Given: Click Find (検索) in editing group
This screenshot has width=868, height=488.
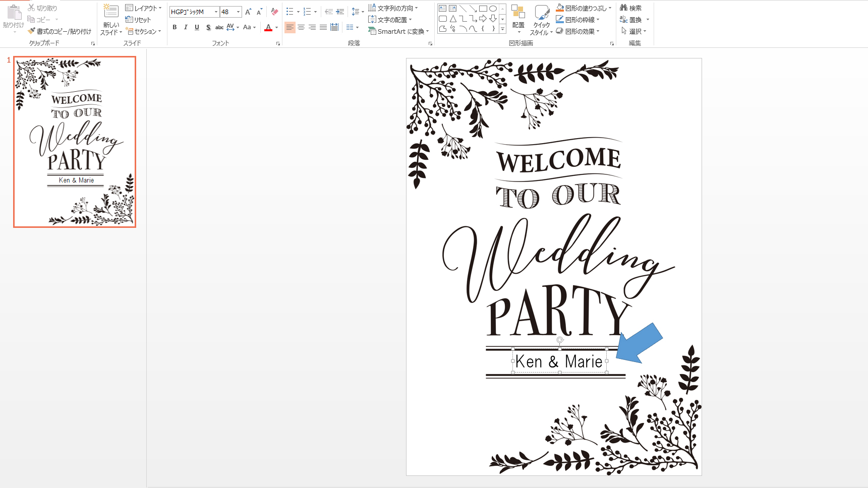Looking at the screenshot, I should (x=631, y=8).
